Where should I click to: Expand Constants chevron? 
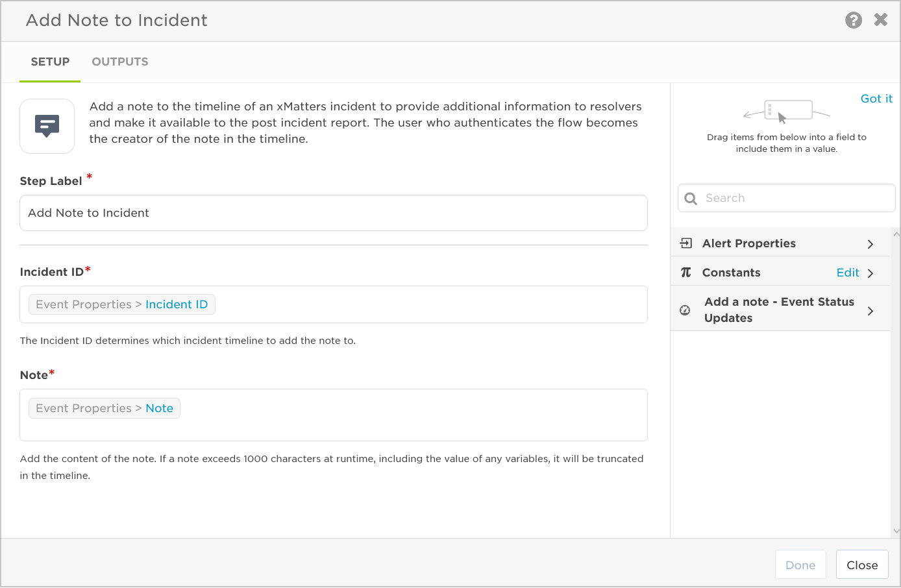coord(870,273)
